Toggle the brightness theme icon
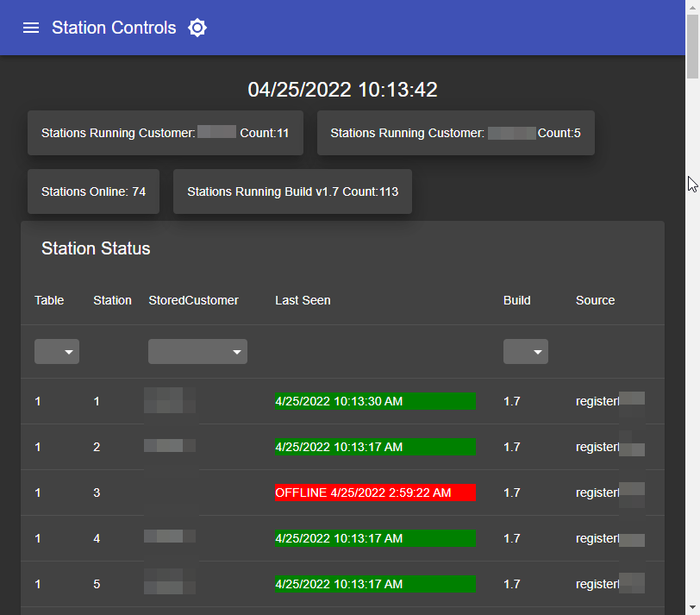Screen dimensions: 700x615 [197, 28]
